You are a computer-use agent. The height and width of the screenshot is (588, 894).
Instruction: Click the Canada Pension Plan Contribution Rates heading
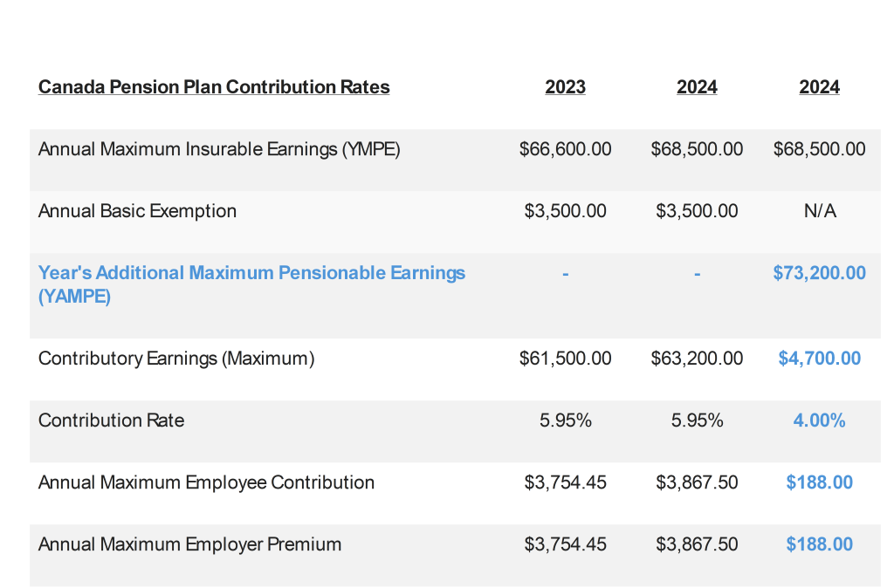[x=214, y=87]
